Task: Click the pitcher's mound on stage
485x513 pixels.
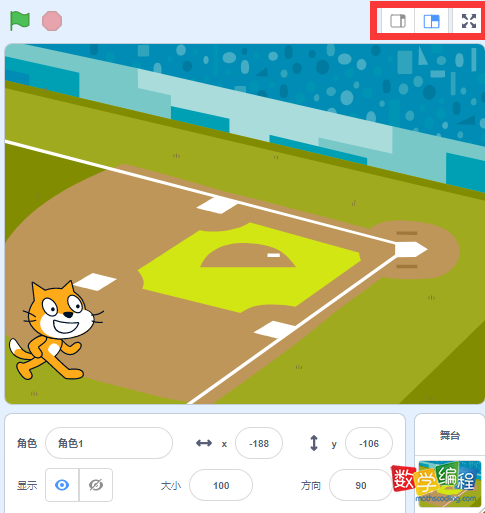Action: 248,255
